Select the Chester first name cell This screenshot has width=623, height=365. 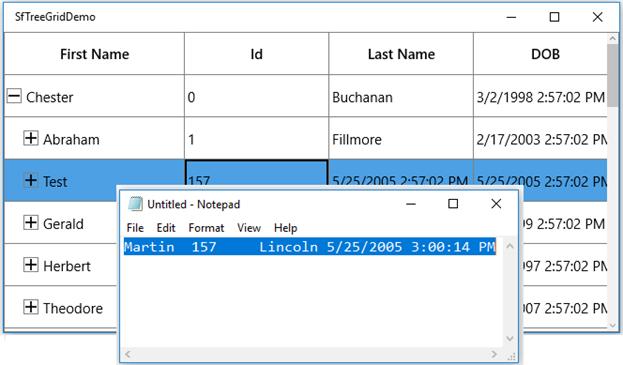(x=95, y=97)
